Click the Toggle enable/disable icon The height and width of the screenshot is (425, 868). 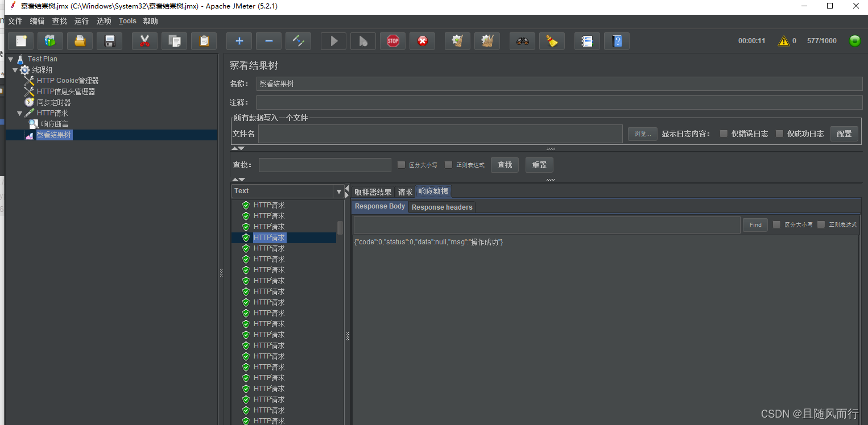[298, 41]
